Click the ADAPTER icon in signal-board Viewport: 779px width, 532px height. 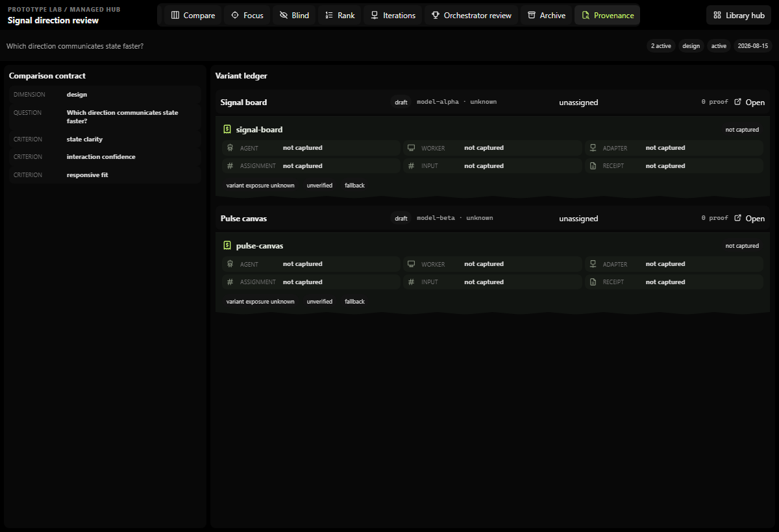tap(593, 148)
